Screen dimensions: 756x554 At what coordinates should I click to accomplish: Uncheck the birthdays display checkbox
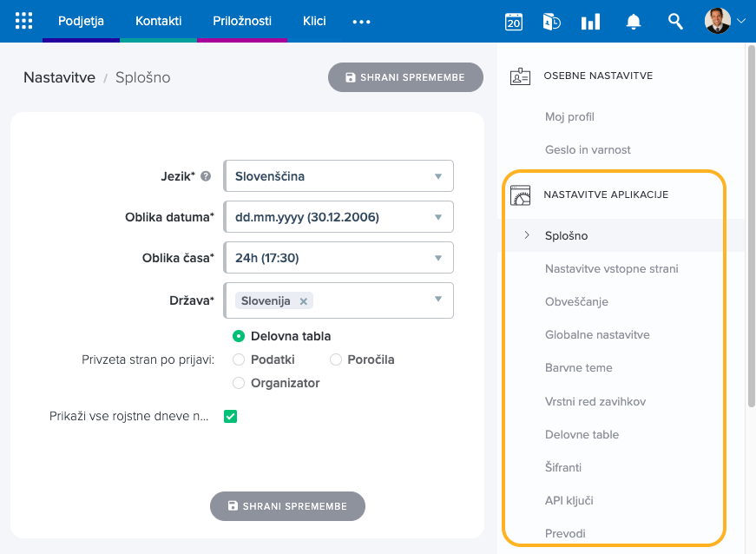230,417
